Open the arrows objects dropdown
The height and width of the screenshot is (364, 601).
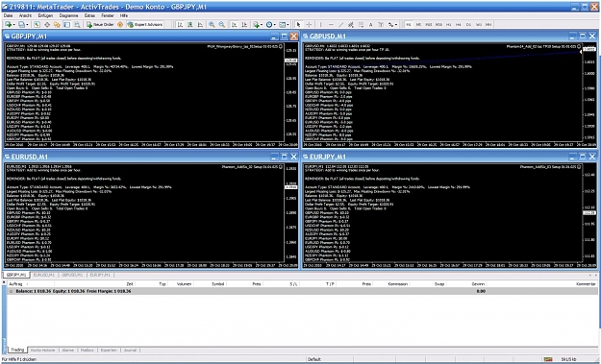click(x=392, y=25)
